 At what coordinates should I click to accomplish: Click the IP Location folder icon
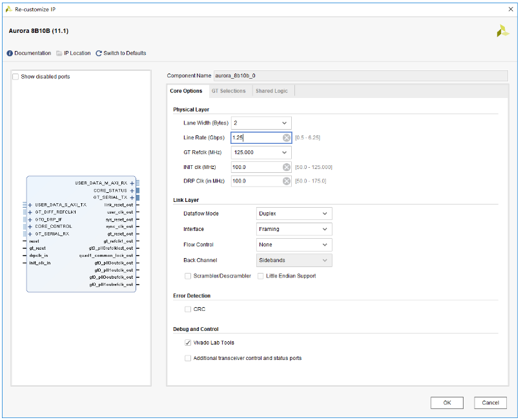[59, 54]
